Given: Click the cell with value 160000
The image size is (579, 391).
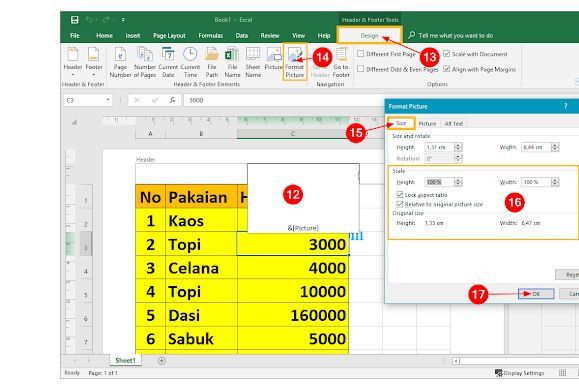Looking at the screenshot, I should [x=293, y=315].
